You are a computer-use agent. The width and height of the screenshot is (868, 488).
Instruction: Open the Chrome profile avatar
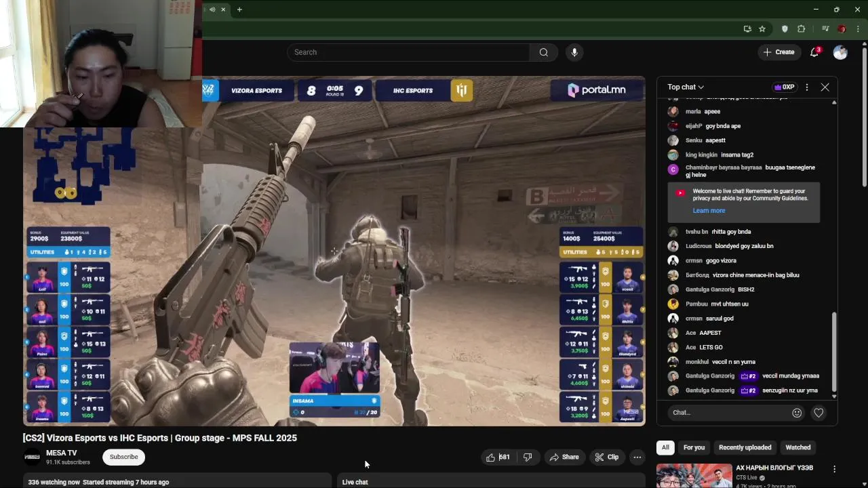pos(842,29)
